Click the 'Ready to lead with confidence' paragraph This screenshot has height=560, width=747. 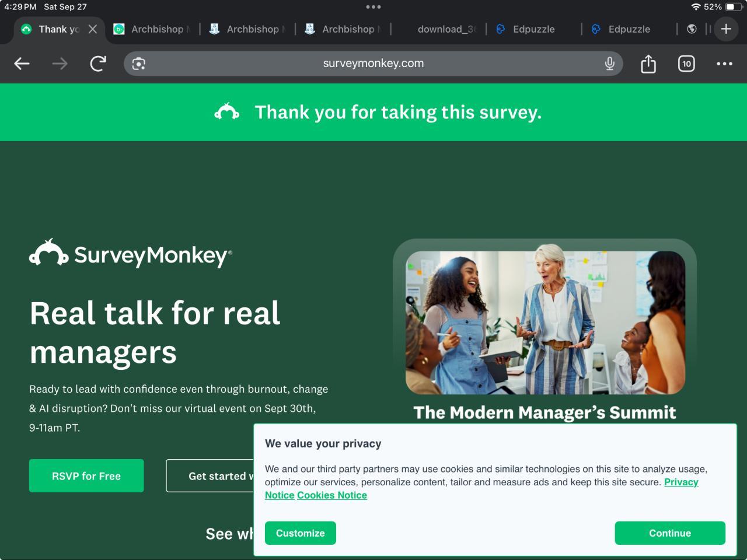coord(179,408)
